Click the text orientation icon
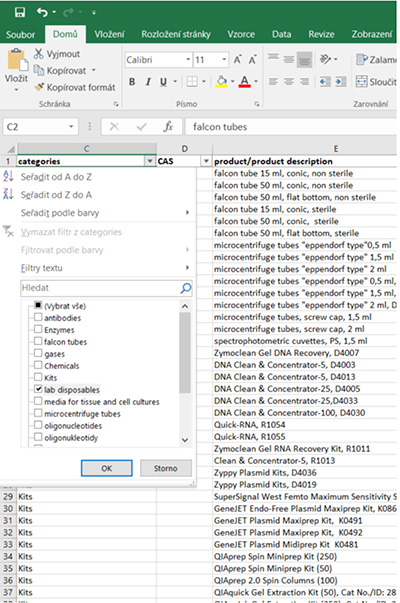The image size is (400, 603). click(x=325, y=59)
